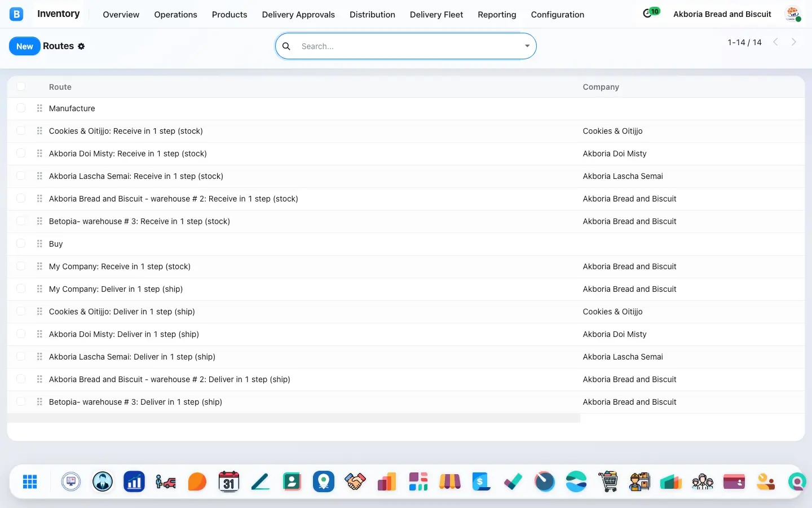Select all routes with the header checkbox

coord(21,86)
